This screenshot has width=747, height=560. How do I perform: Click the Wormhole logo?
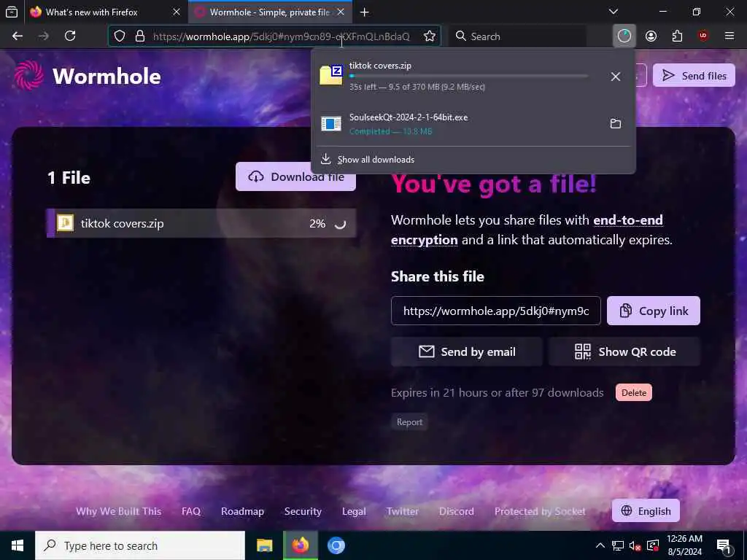click(88, 76)
